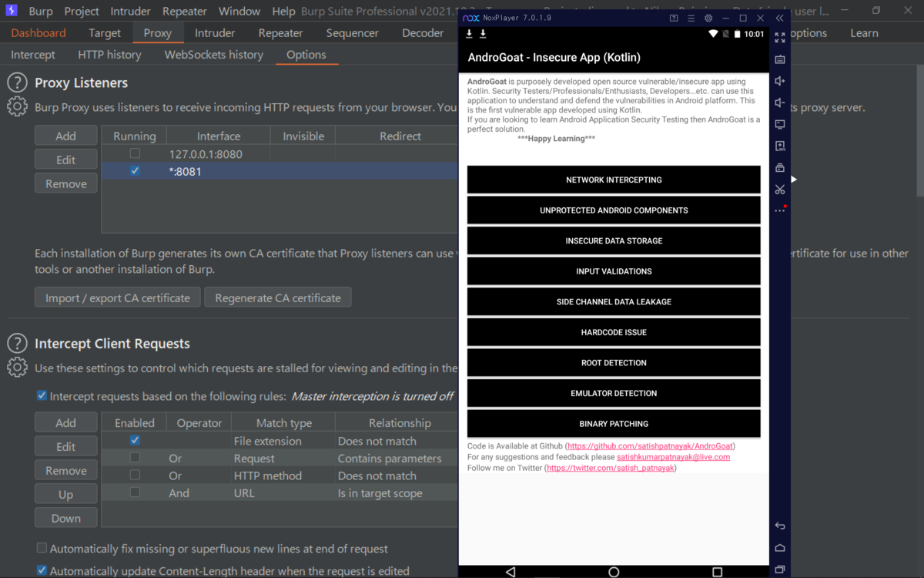The height and width of the screenshot is (578, 924).
Task: Click the Burp Suite lightning logo icon
Action: 11,11
